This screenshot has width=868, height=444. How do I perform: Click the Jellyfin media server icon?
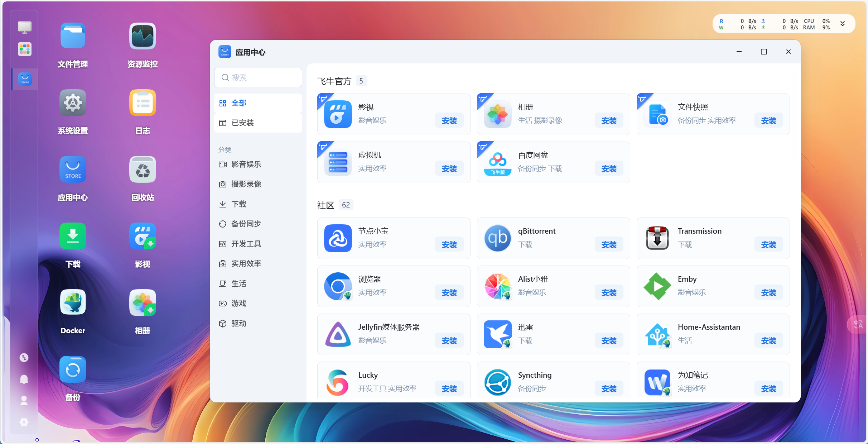coord(338,334)
